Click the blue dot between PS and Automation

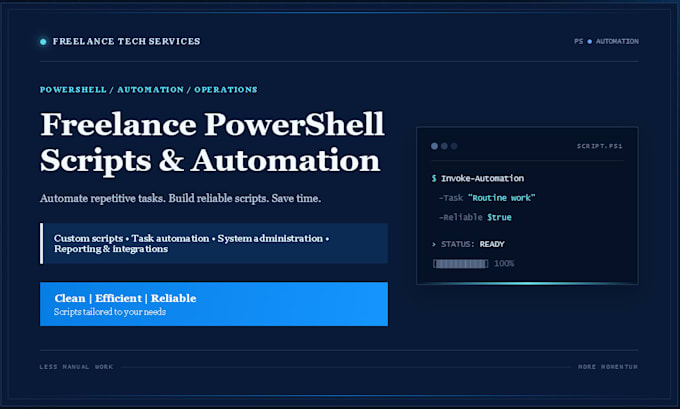pos(589,42)
